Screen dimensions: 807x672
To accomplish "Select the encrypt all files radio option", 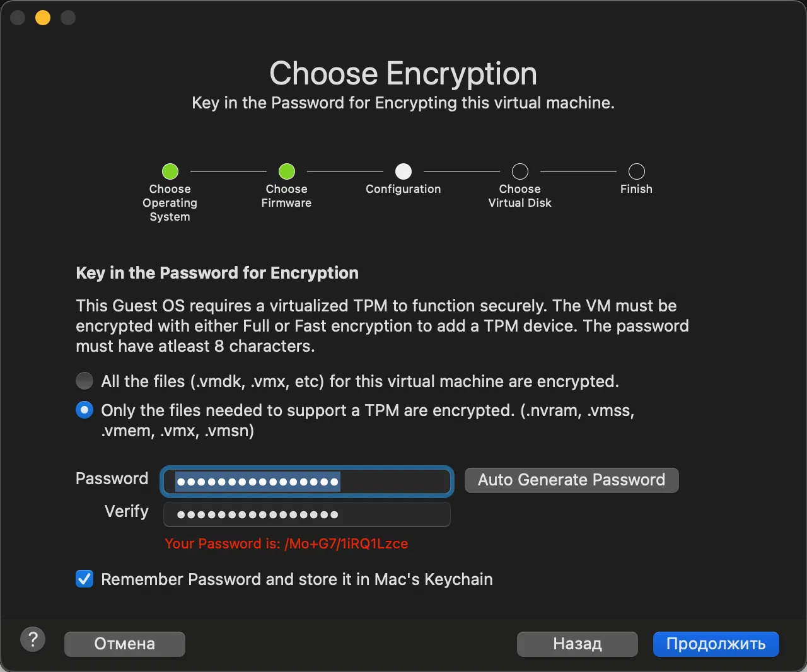I will (84, 381).
